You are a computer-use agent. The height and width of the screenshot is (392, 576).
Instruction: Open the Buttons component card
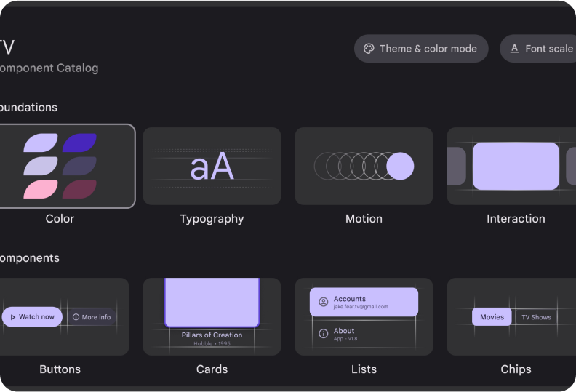pos(62,316)
